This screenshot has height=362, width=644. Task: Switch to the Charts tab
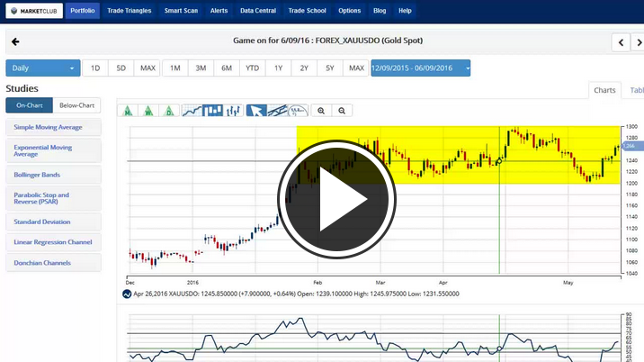(604, 90)
